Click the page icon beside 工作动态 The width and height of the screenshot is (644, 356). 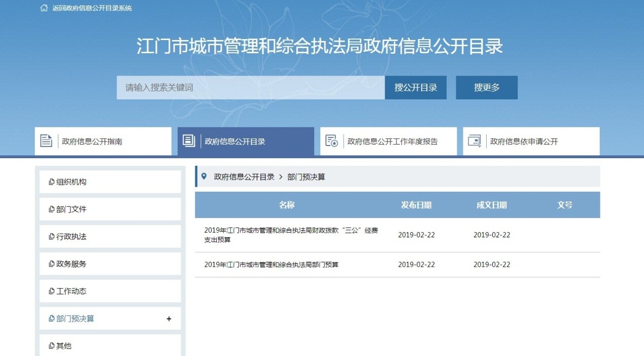(50, 291)
